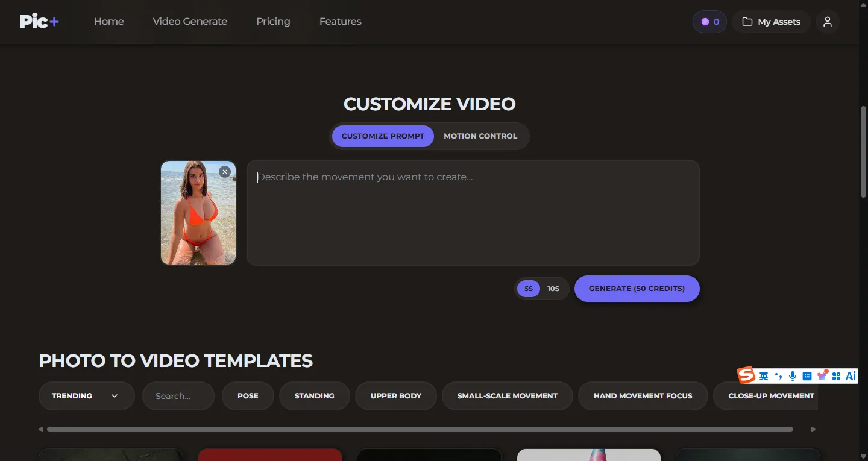Image resolution: width=868 pixels, height=461 pixels.
Task: Click the right arrow of the template scrollbar
Action: tap(813, 430)
